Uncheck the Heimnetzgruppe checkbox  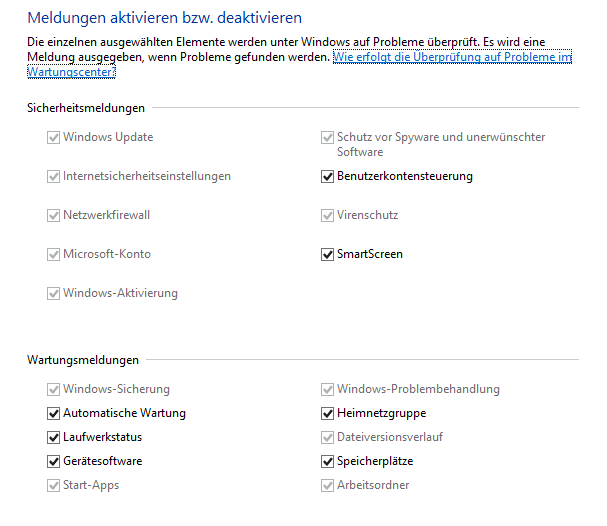pos(328,413)
